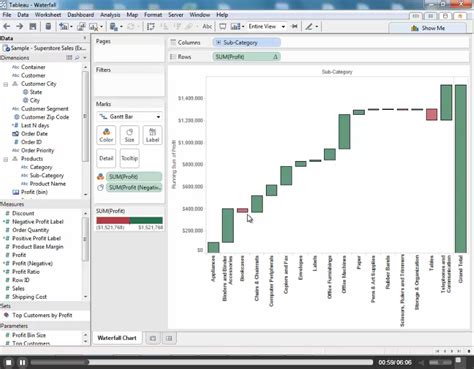Image resolution: width=474 pixels, height=369 pixels.
Task: Save the workbook with the floppy disk icon
Action: (x=33, y=27)
